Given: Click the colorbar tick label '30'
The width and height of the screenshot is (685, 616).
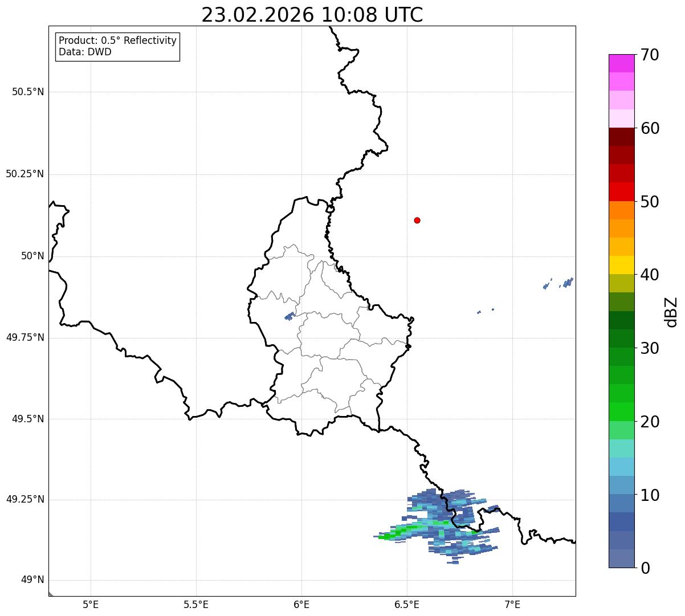Looking at the screenshot, I should pyautogui.click(x=650, y=348).
